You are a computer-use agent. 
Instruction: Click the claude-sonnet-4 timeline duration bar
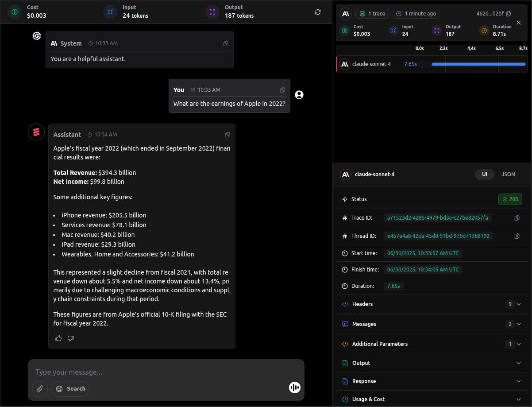tap(478, 64)
